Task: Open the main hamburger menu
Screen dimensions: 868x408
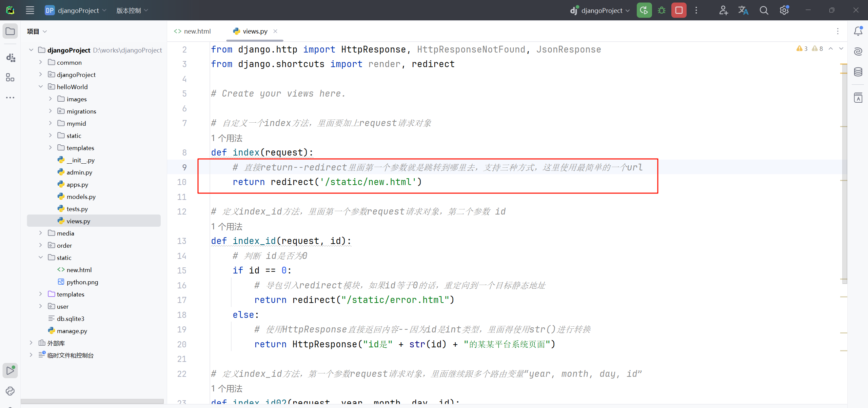Action: point(30,10)
